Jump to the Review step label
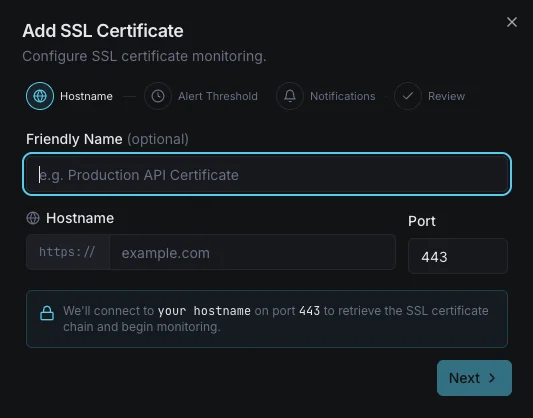Screen dimensions: 533x418 click(x=446, y=97)
